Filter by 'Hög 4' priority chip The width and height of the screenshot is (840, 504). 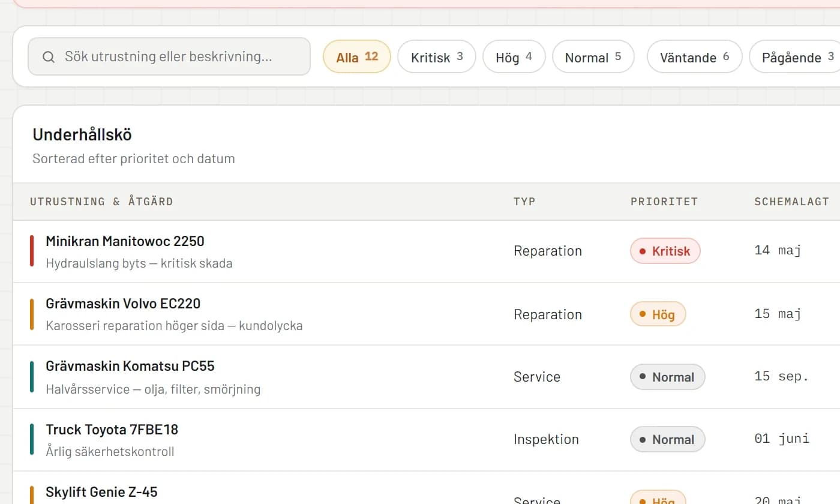[x=514, y=56]
